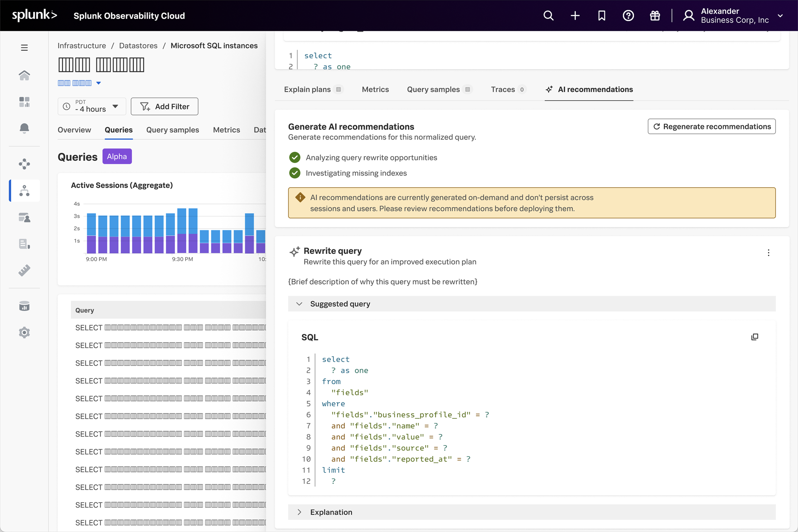Toggle the hamburger navigation menu
Screen dimensions: 798x532
pos(24,47)
